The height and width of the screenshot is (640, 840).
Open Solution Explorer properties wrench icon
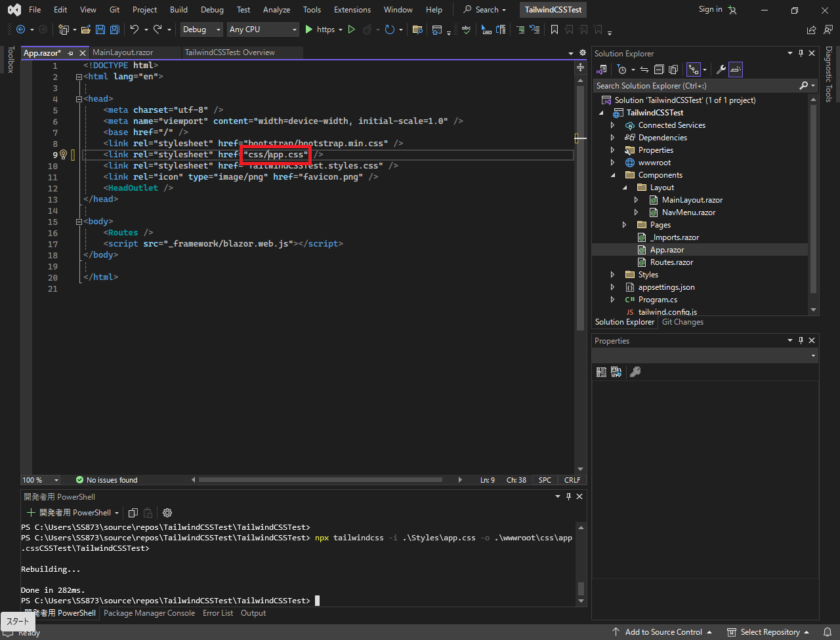721,70
